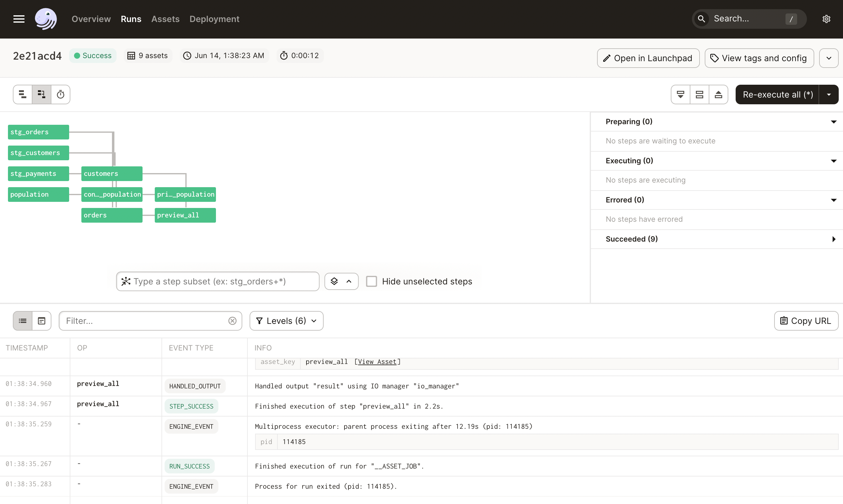
Task: Clear the log filter text
Action: pos(232,321)
